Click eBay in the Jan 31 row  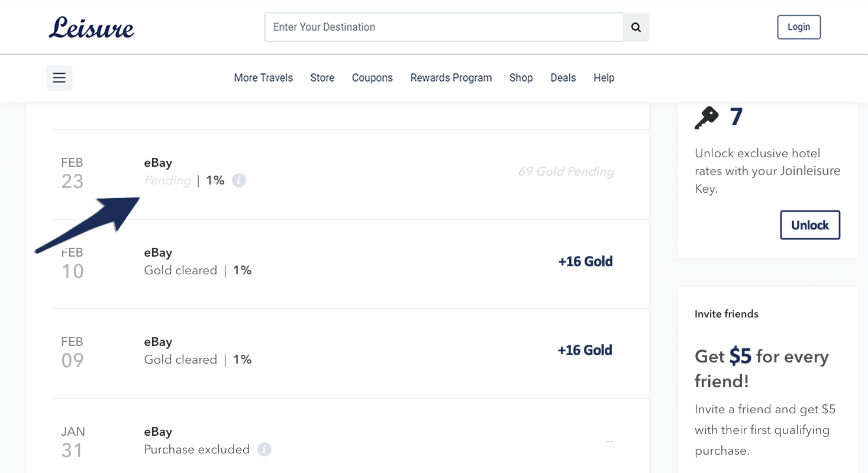(x=158, y=432)
